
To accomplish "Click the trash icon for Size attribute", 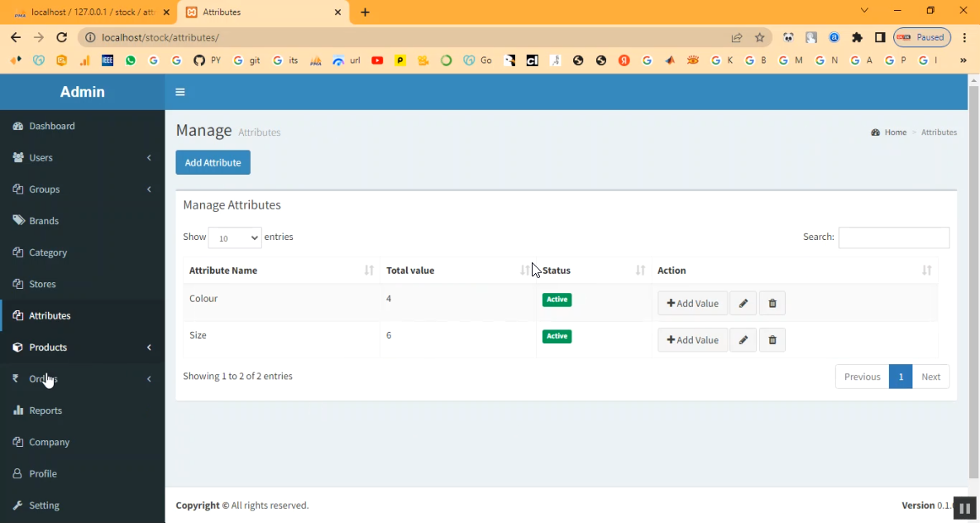I will click(772, 340).
